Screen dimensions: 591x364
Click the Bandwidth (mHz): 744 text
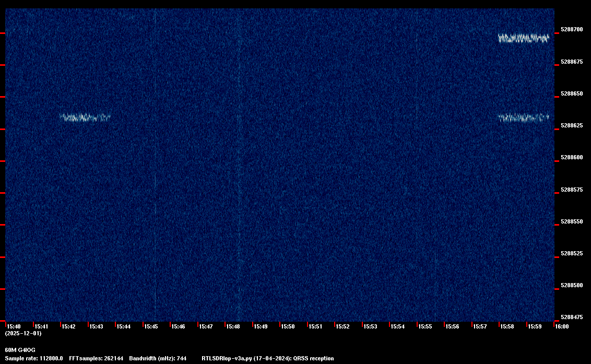158,358
